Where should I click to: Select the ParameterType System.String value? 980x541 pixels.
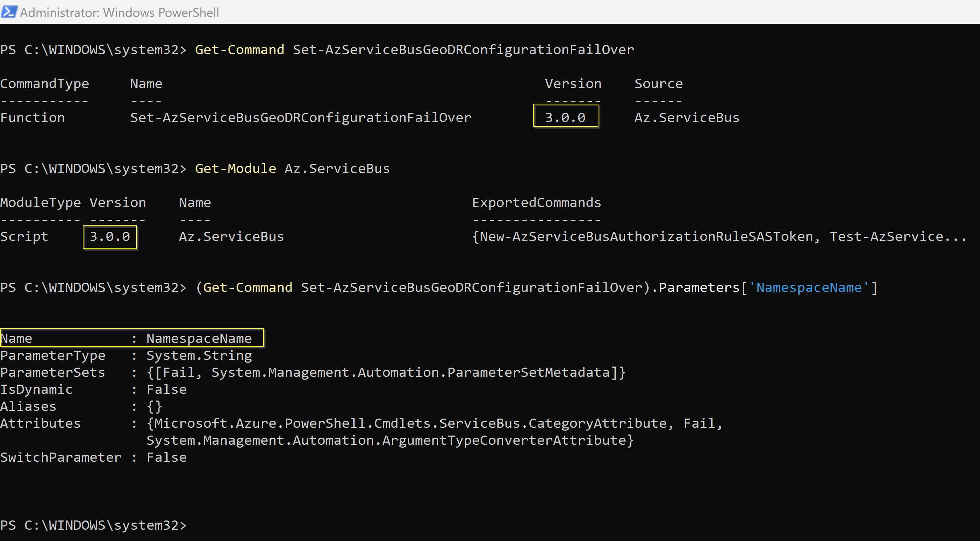tap(199, 355)
